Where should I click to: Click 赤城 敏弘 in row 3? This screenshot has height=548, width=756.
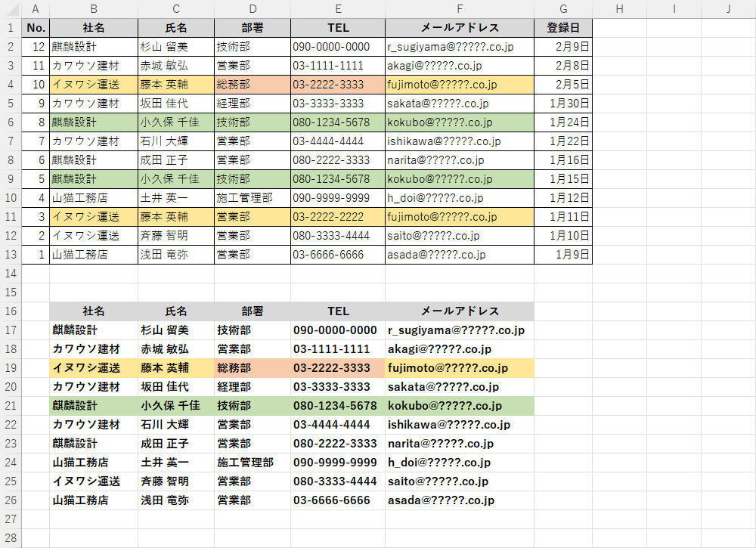(176, 66)
